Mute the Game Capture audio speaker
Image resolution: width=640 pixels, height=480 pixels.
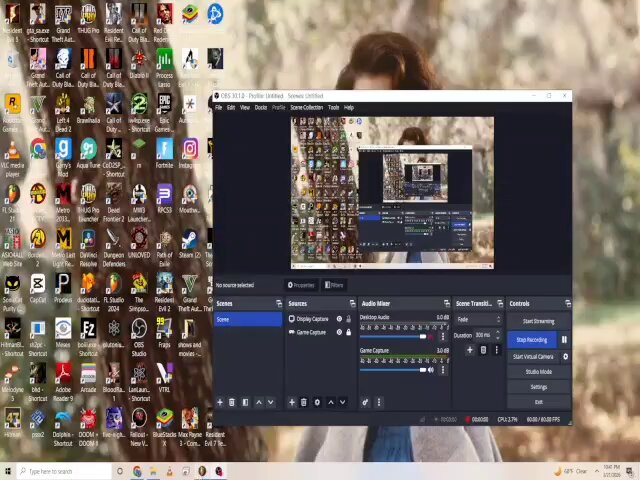click(431, 370)
